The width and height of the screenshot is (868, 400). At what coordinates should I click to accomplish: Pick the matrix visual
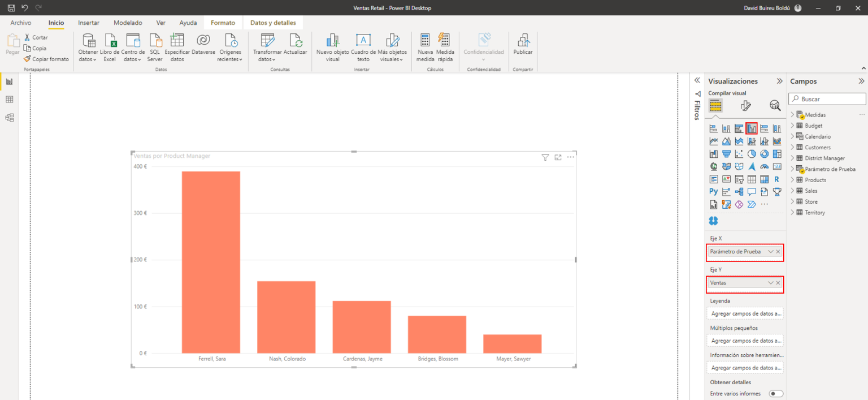(x=765, y=179)
